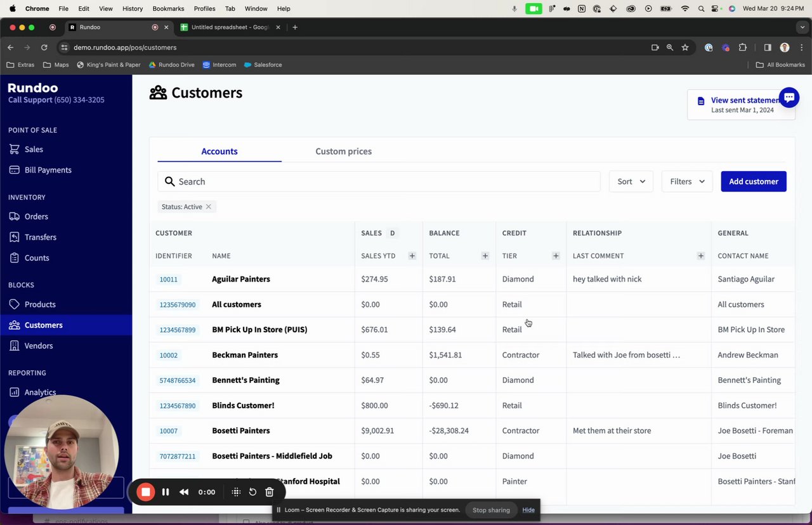
Task: Click the Loom toolbar grip handle
Action: point(236,492)
